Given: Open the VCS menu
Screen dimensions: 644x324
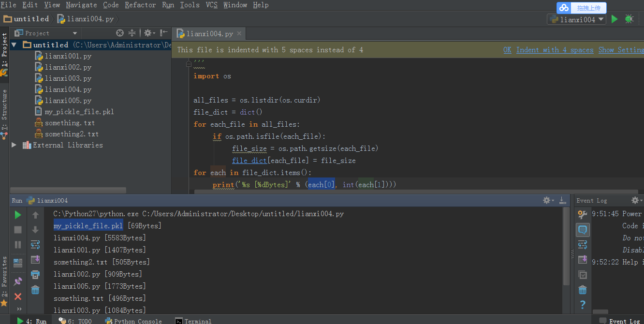Looking at the screenshot, I should pyautogui.click(x=211, y=5).
